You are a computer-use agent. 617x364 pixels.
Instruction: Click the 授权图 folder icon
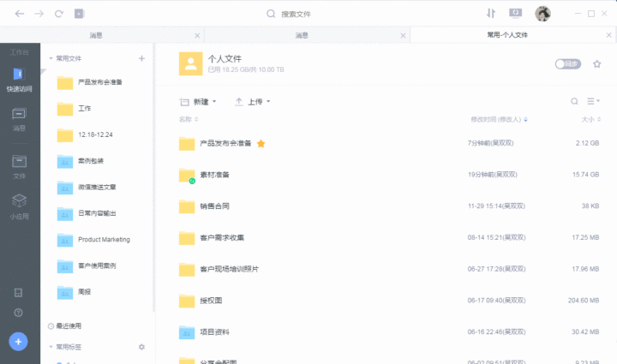(x=187, y=301)
